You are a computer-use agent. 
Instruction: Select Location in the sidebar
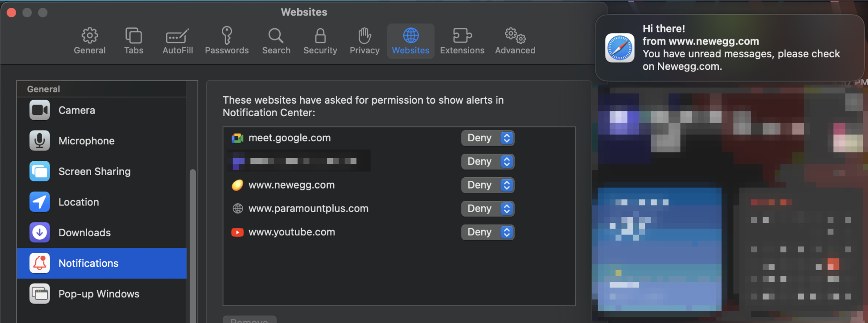coord(102,202)
